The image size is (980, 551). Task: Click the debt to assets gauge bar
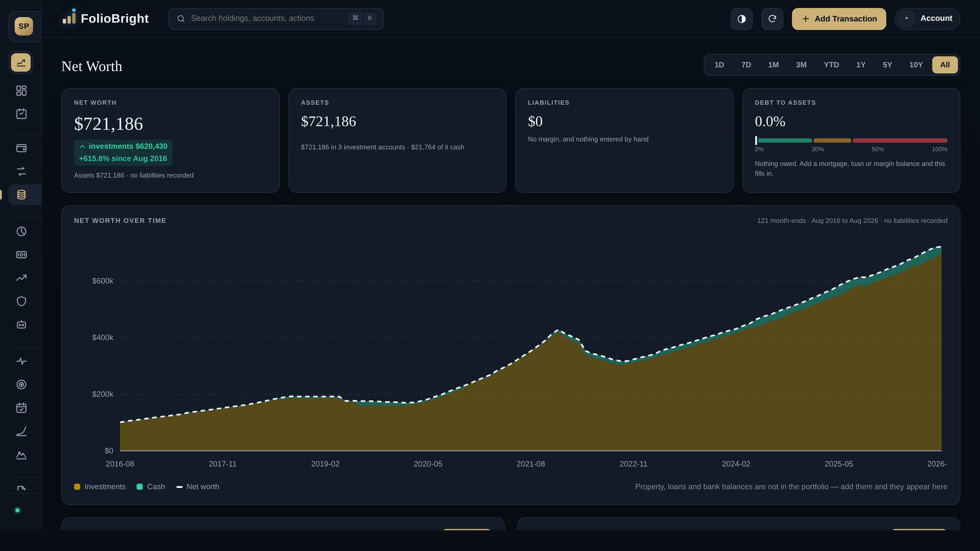click(851, 140)
